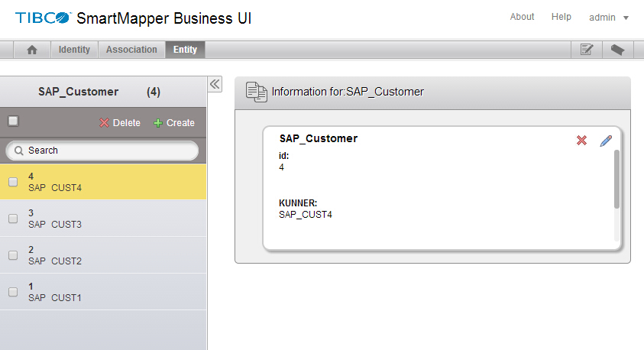Screen dimensions: 644x350
Task: Click the tag icon in top toolbar
Action: [618, 50]
